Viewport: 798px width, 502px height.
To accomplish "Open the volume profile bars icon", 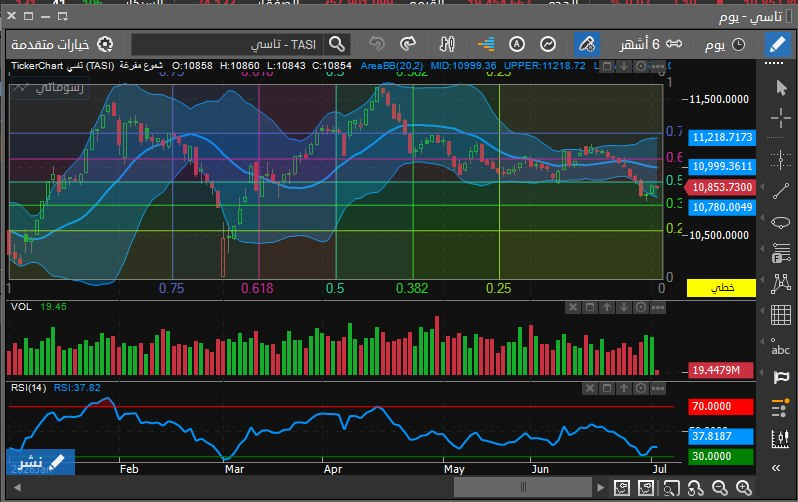I will (486, 45).
